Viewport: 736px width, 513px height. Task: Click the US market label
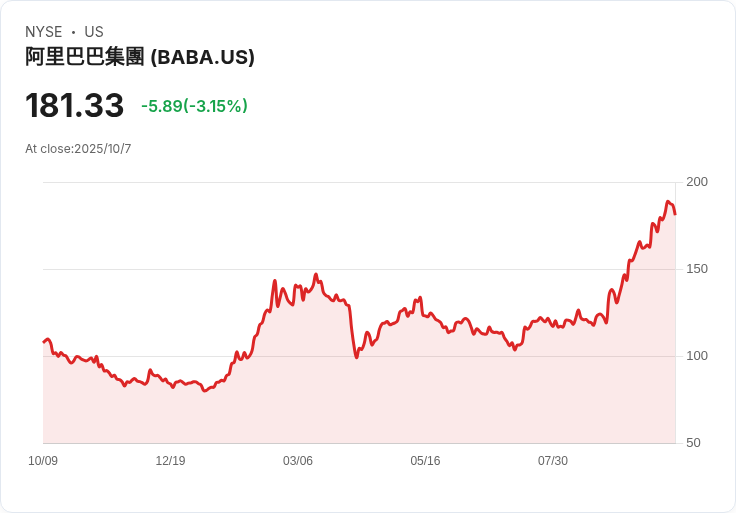pyautogui.click(x=94, y=32)
